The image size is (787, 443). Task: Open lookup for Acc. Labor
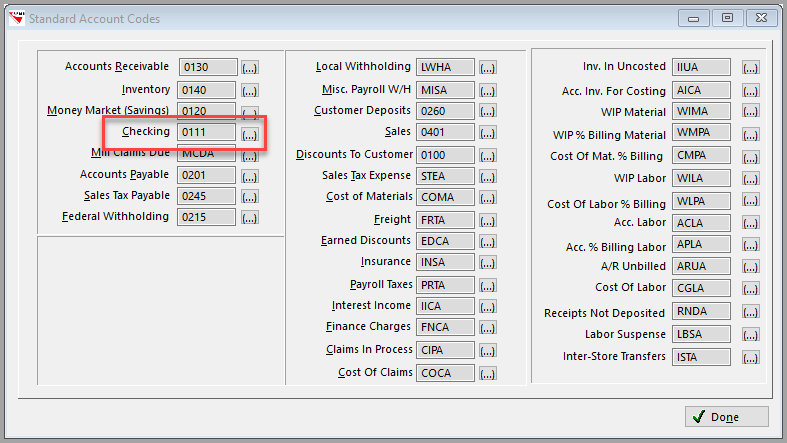[750, 223]
